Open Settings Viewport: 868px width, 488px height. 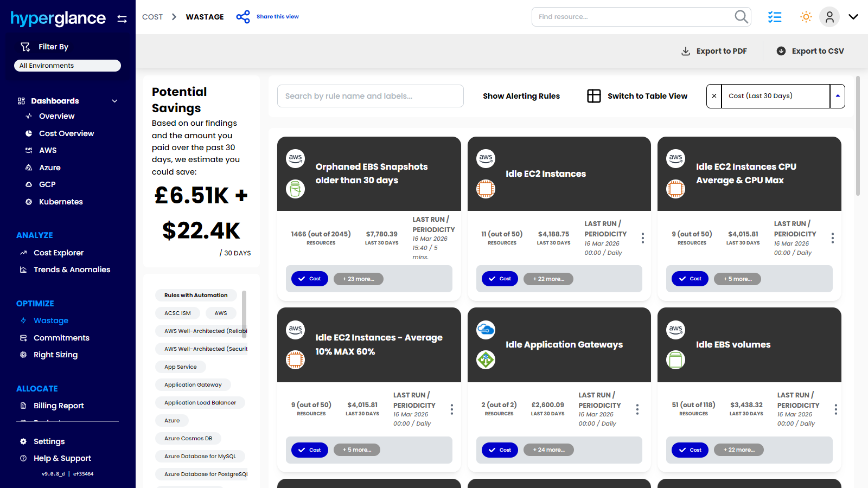coord(49,441)
